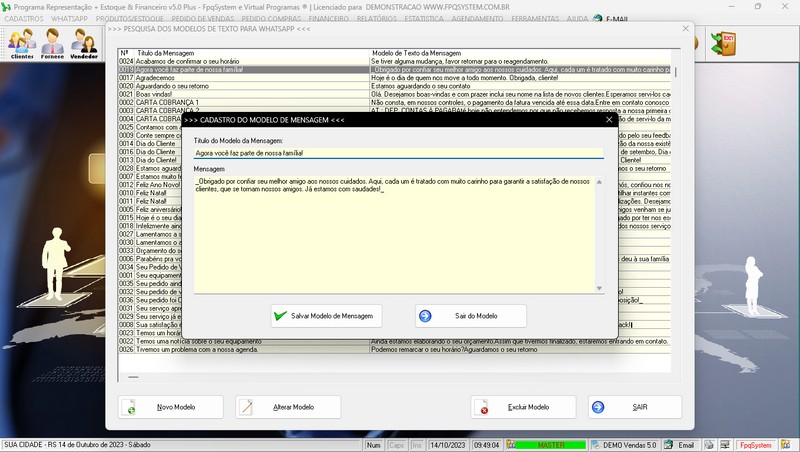Click the SAIR button
The width and height of the screenshot is (800, 452).
click(x=635, y=407)
